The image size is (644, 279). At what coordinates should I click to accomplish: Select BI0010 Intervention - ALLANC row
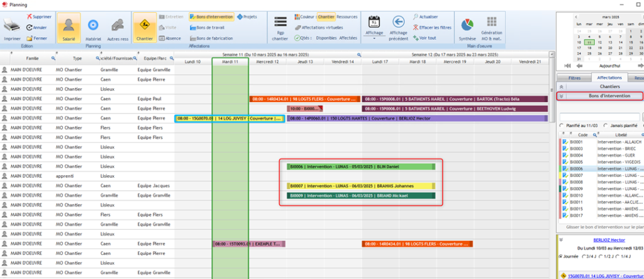(x=601, y=195)
